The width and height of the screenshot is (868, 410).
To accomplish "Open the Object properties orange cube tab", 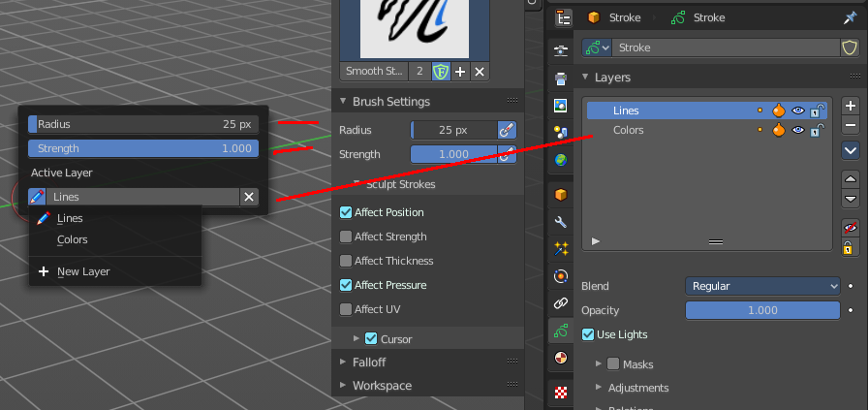I will click(561, 195).
